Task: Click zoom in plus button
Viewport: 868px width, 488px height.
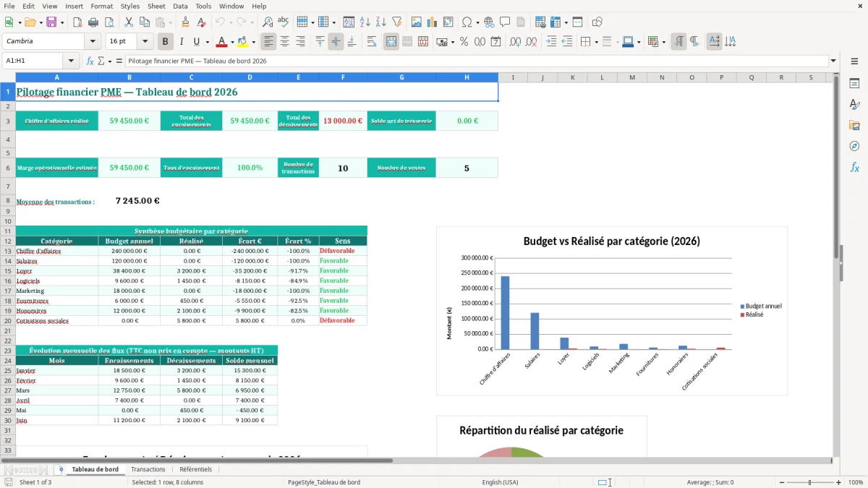Action: pyautogui.click(x=838, y=482)
